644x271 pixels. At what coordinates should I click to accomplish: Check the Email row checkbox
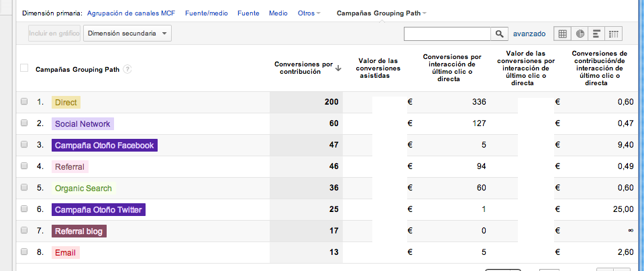(24, 252)
